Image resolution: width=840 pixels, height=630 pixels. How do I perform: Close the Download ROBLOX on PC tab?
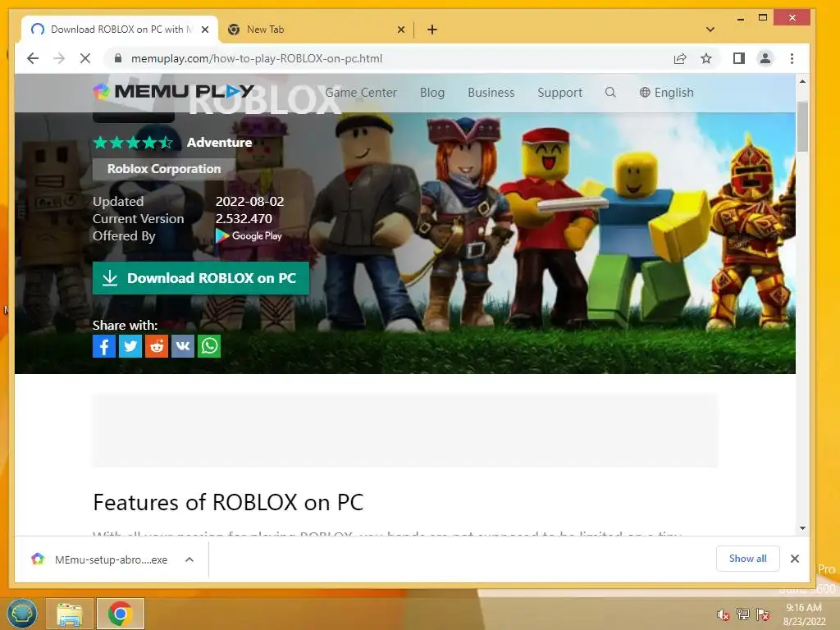click(x=204, y=30)
